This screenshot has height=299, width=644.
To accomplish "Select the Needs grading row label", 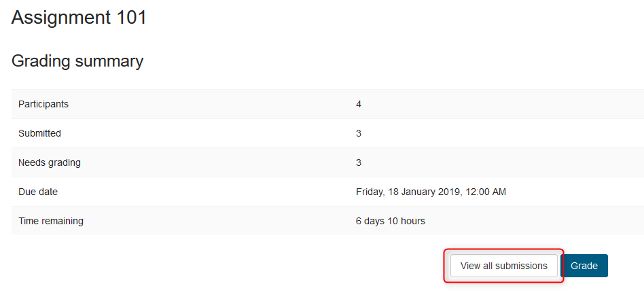I will 49,162.
